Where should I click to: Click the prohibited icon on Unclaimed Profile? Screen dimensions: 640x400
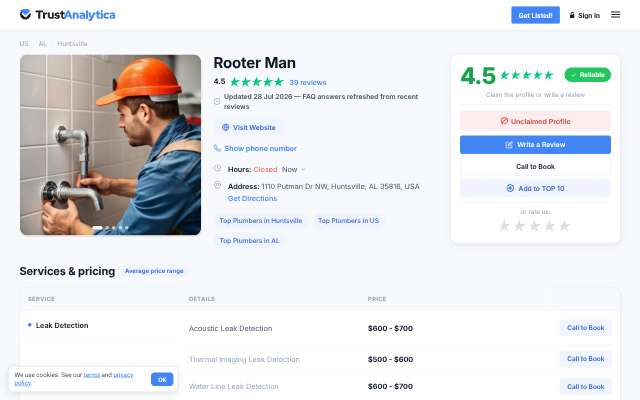click(x=504, y=121)
